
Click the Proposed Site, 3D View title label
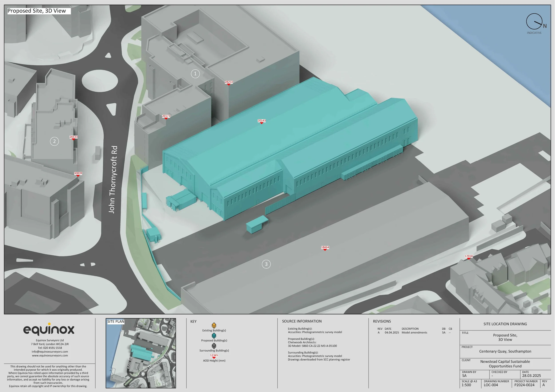point(37,11)
